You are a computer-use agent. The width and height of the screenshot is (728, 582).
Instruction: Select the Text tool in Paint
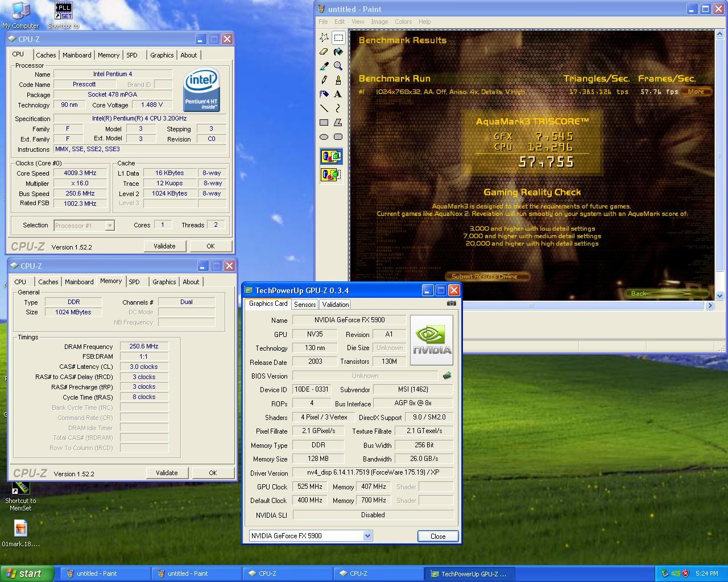pos(338,94)
